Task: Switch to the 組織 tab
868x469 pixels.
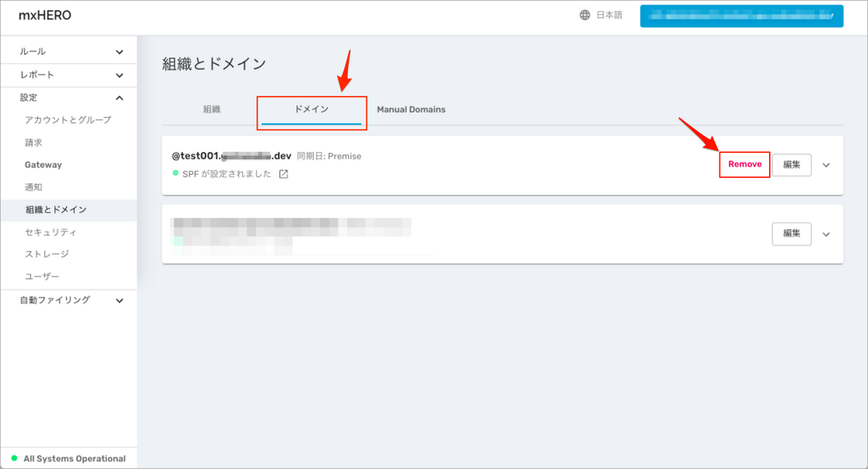Action: point(212,109)
